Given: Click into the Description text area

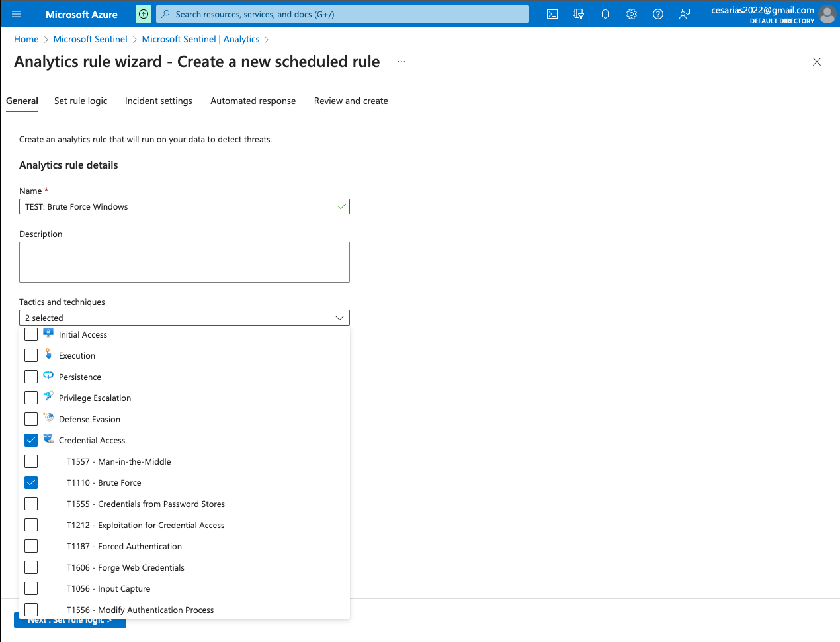Looking at the screenshot, I should tap(185, 262).
